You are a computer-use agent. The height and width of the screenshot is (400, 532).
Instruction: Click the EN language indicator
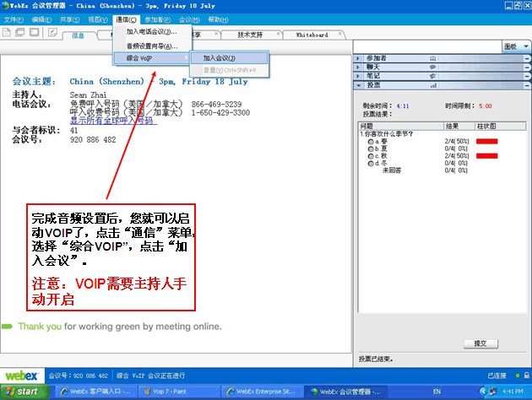tap(437, 392)
